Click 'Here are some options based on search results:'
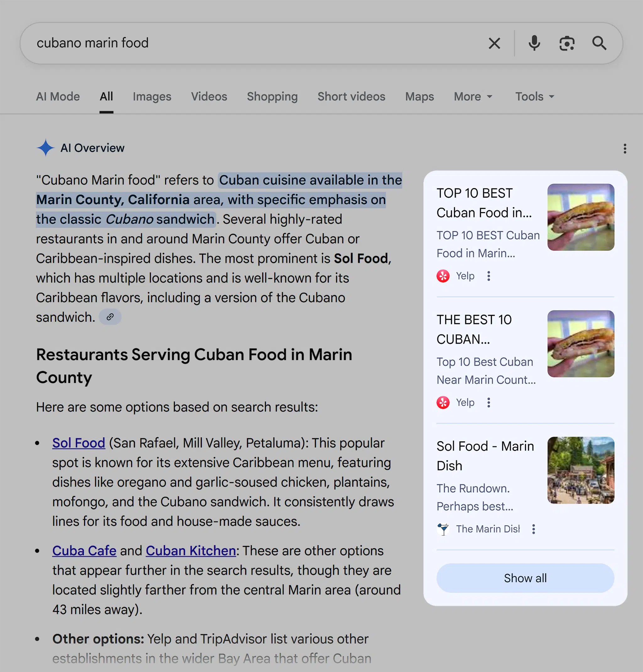The image size is (643, 672). pyautogui.click(x=177, y=407)
